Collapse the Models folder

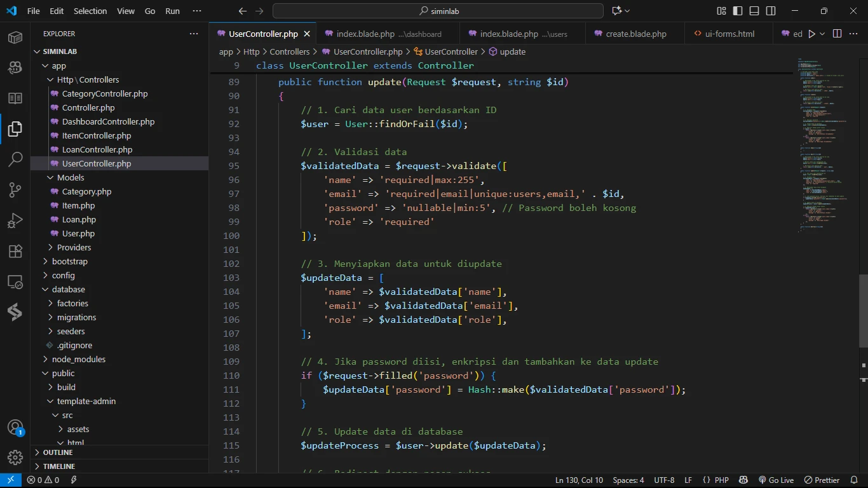coord(70,177)
